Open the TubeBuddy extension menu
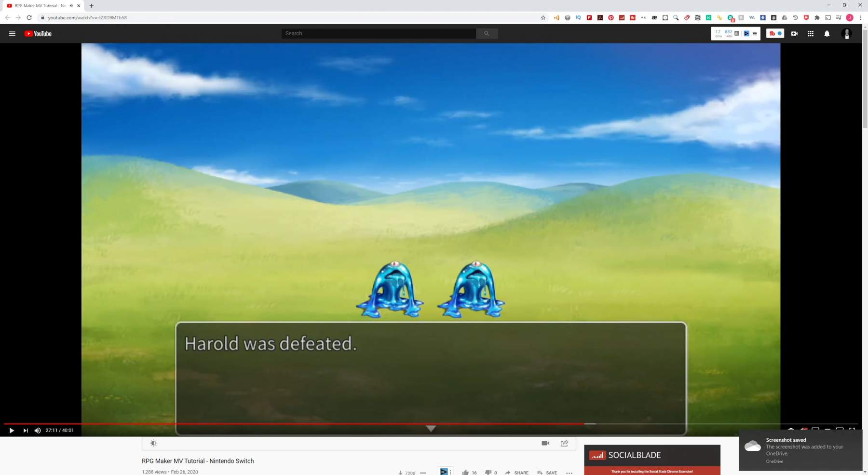The image size is (868, 475). [x=775, y=33]
